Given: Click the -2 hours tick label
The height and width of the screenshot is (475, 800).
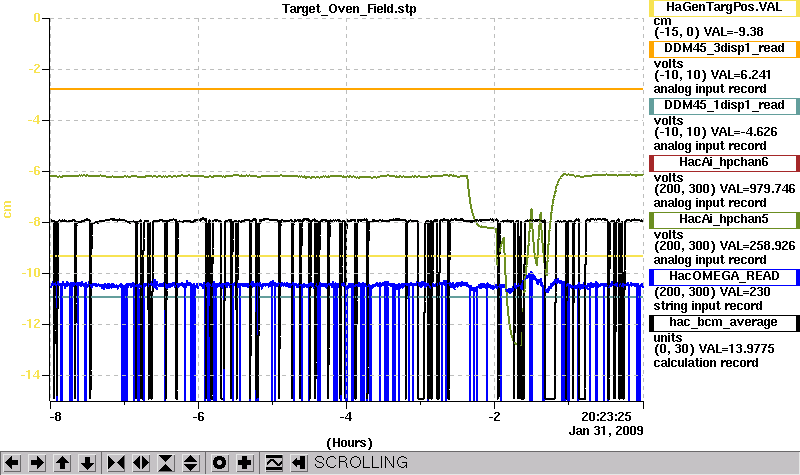Looking at the screenshot, I should (x=494, y=417).
